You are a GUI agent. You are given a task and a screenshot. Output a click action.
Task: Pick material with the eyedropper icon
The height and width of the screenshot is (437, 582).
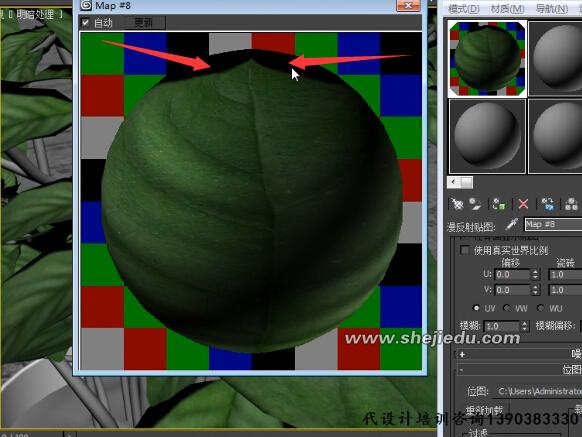[x=512, y=224]
